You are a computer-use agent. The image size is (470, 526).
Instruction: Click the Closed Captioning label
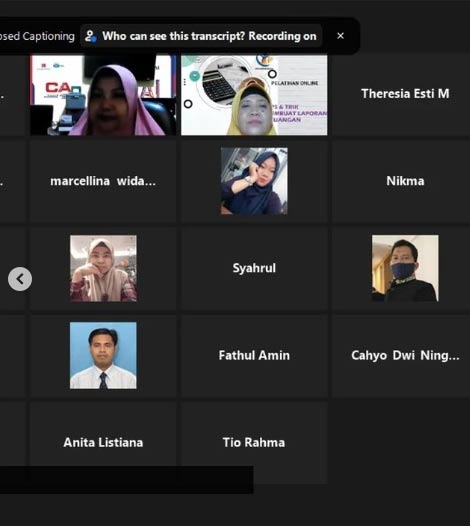37,36
